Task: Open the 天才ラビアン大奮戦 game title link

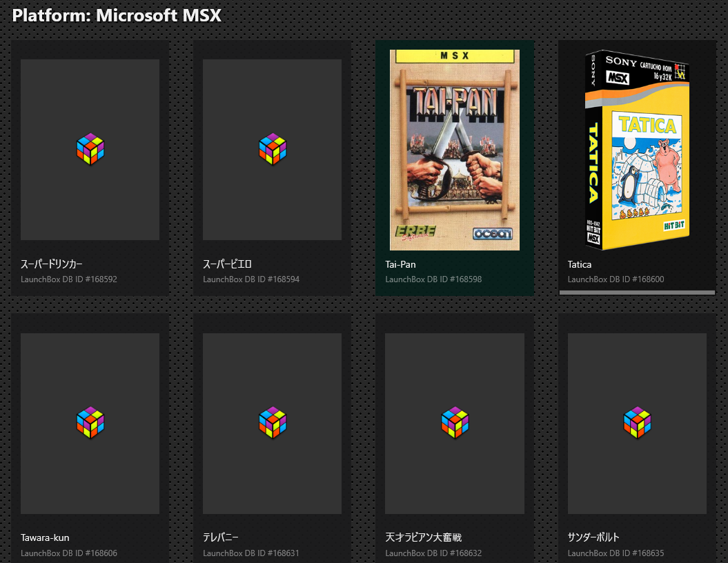Action: tap(424, 537)
